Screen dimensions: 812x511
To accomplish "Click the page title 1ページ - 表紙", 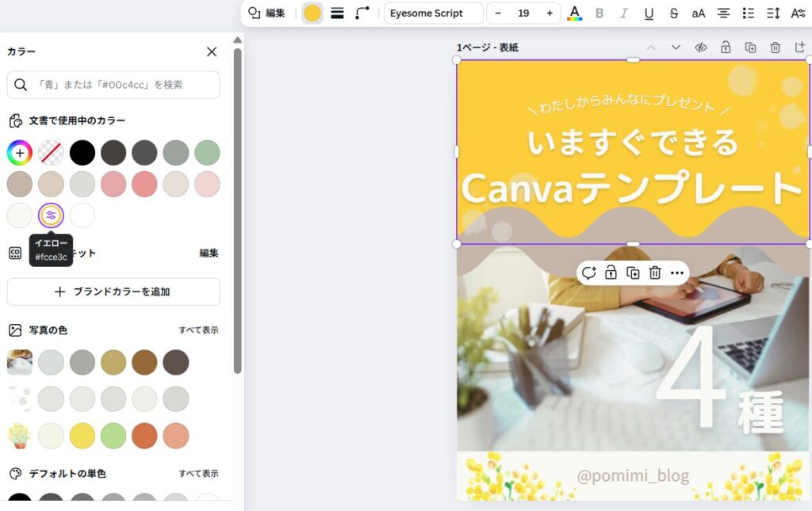I will [488, 48].
